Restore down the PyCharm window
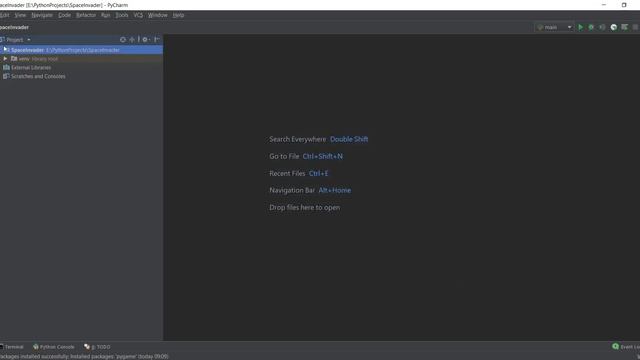 tap(624, 5)
